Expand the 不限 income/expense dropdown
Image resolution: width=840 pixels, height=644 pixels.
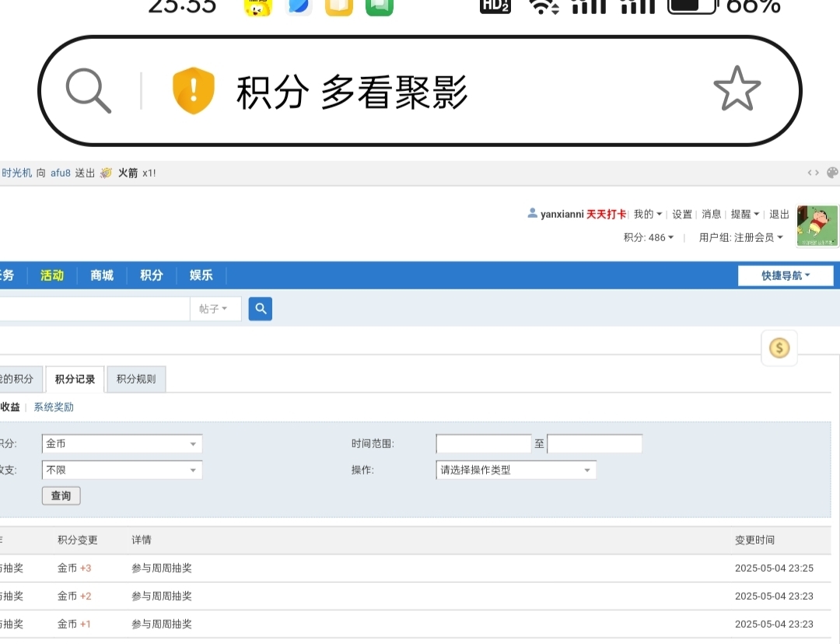122,470
